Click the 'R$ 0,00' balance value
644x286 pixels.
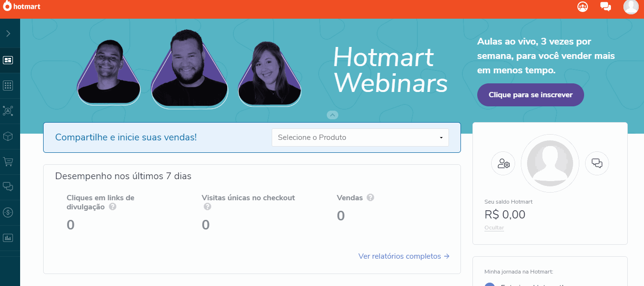pos(505,215)
